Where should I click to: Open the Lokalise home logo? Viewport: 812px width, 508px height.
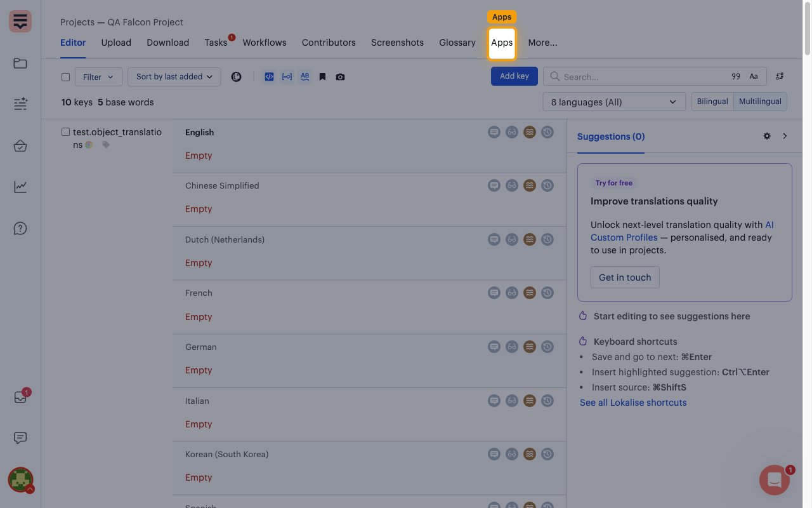tap(20, 22)
